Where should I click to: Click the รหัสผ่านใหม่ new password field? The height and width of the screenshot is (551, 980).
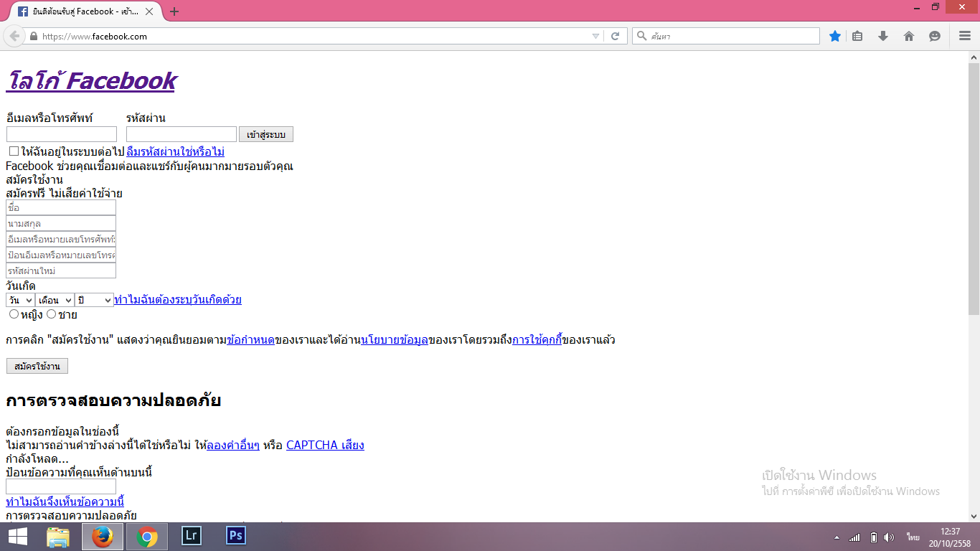click(x=61, y=270)
